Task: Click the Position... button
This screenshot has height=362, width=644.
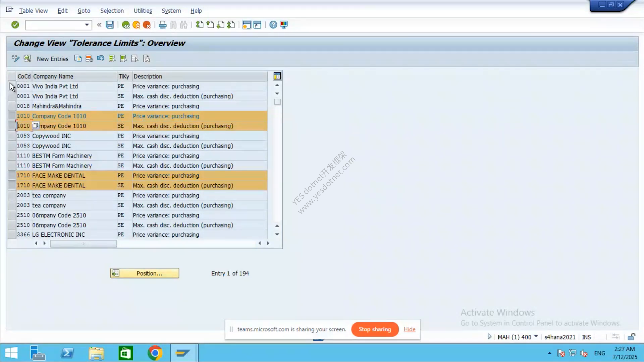Action: [x=145, y=273]
